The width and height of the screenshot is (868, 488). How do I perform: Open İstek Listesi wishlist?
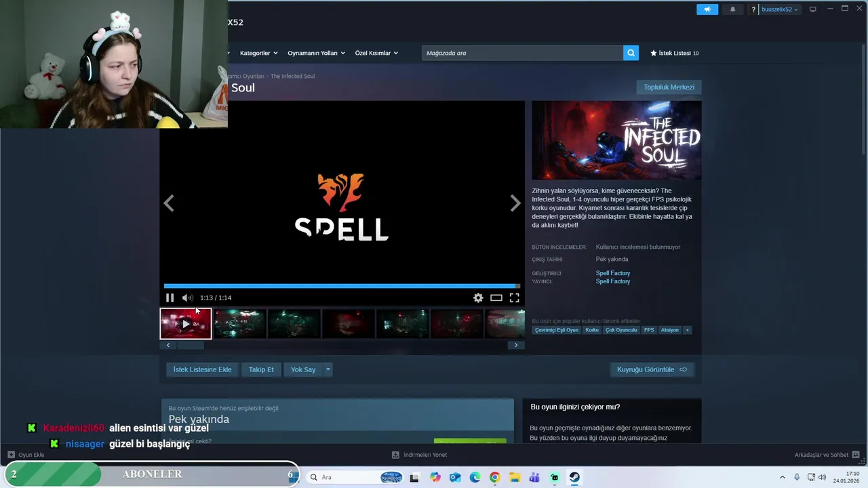click(674, 53)
